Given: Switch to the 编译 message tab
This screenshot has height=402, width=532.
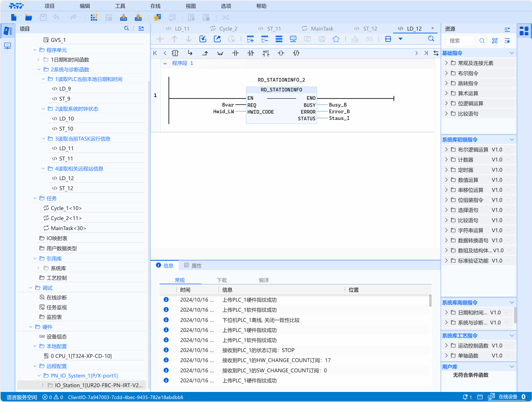Looking at the screenshot, I should coord(263,280).
